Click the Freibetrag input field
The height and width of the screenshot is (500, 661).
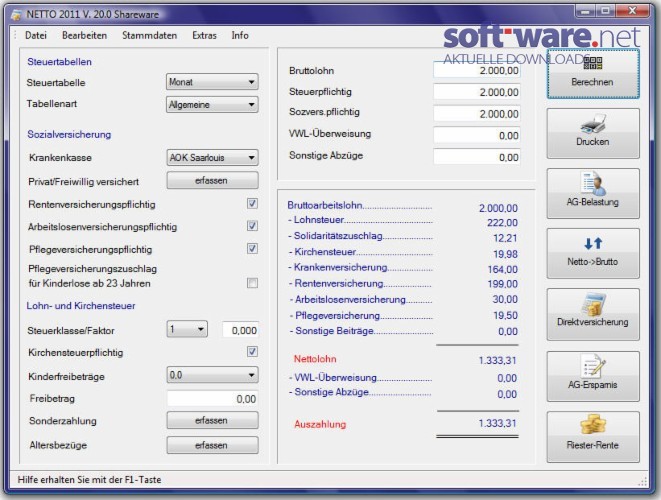tap(212, 399)
